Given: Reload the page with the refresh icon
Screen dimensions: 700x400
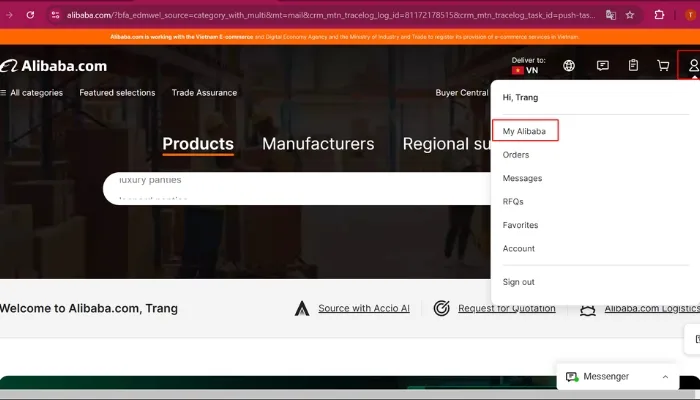Looking at the screenshot, I should point(30,15).
